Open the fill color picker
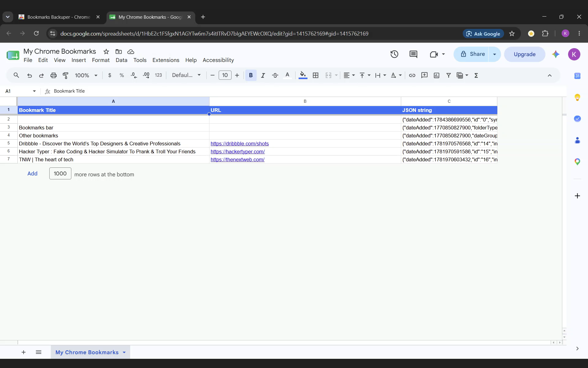Image resolution: width=588 pixels, height=368 pixels. click(x=303, y=75)
